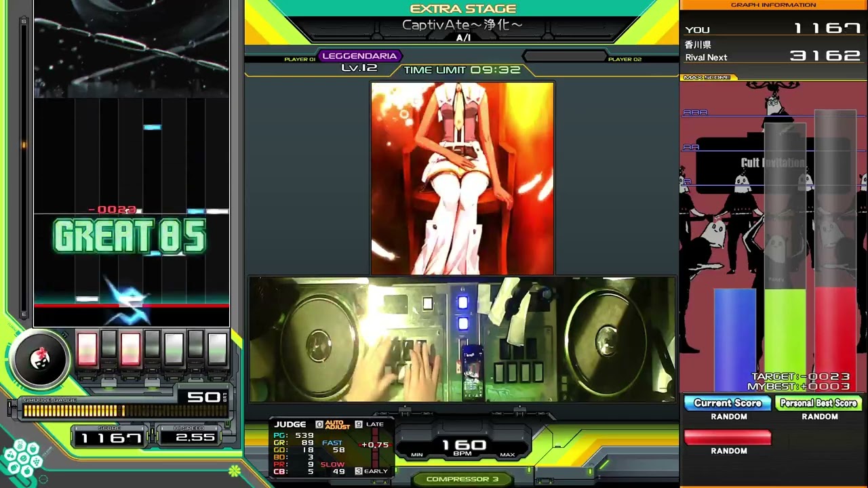Image resolution: width=868 pixels, height=488 pixels.
Task: Select the Personal Best Score label
Action: click(818, 403)
